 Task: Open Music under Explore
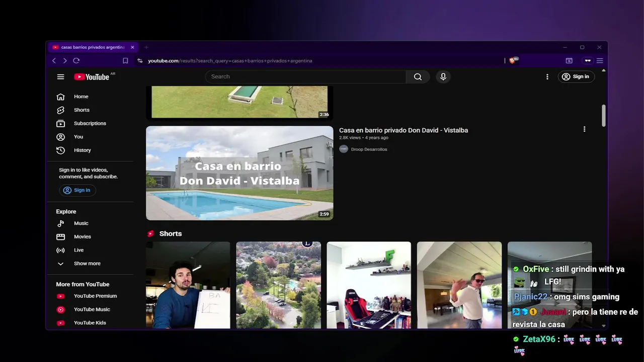click(81, 223)
